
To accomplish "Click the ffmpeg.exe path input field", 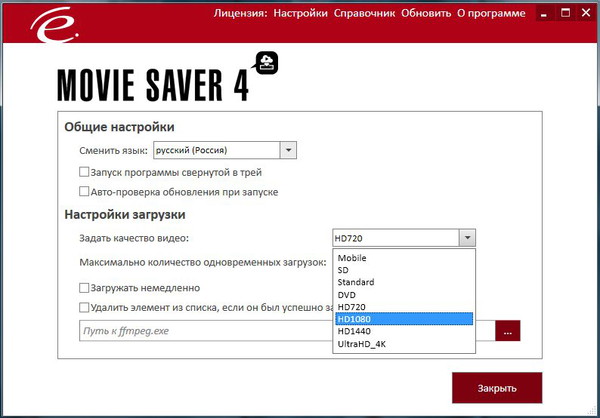I will coord(205,330).
